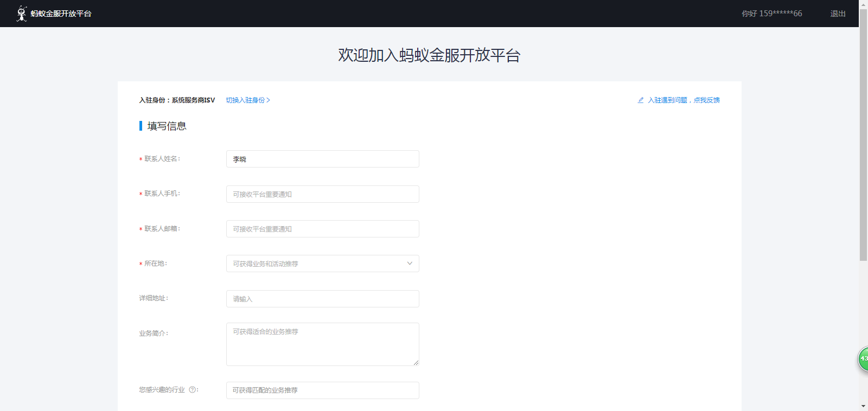The width and height of the screenshot is (868, 411).
Task: Focus the 您感兴趣的行业 industry input
Action: (x=323, y=390)
